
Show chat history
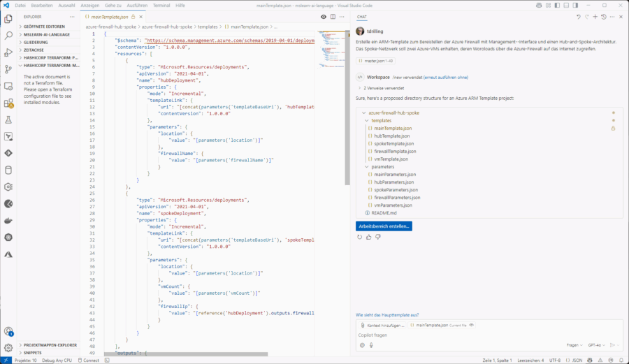[x=604, y=17]
